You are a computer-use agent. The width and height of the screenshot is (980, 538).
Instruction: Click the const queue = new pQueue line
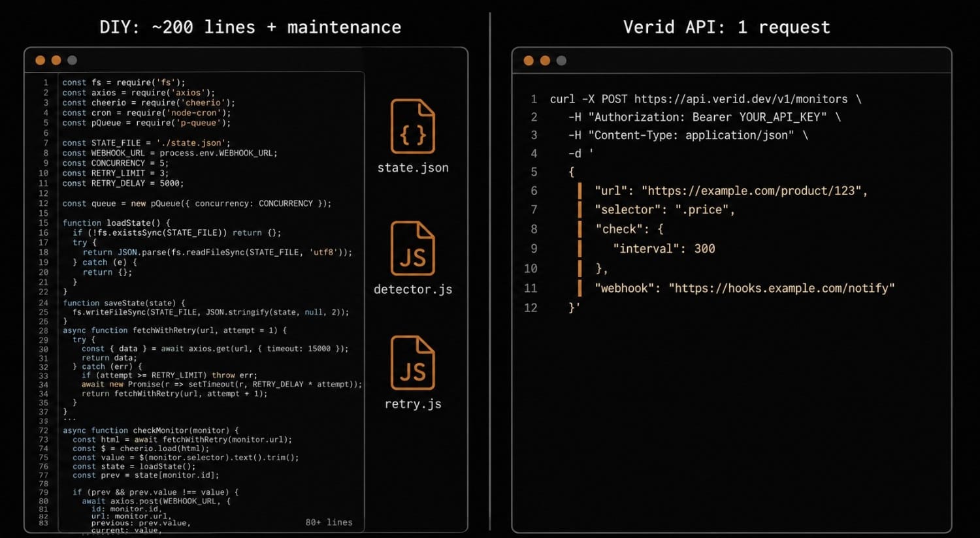click(197, 204)
